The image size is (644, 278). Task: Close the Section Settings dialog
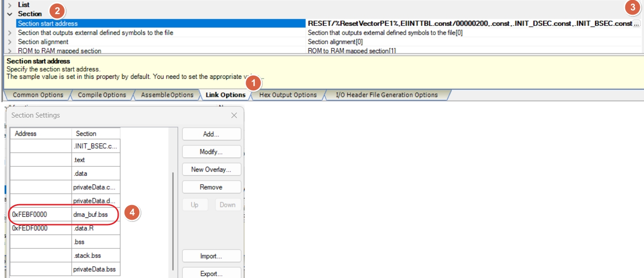[234, 115]
